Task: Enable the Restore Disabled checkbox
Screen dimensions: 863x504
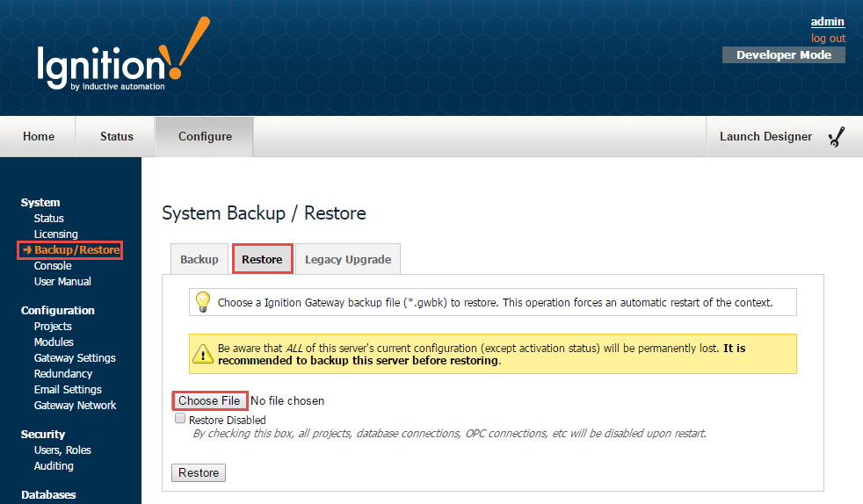Action: coord(180,418)
